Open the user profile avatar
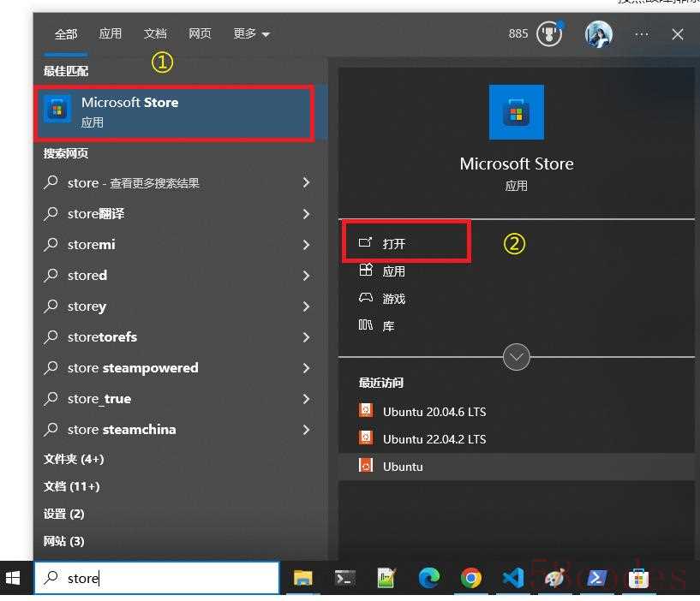700x601 pixels. click(x=598, y=34)
